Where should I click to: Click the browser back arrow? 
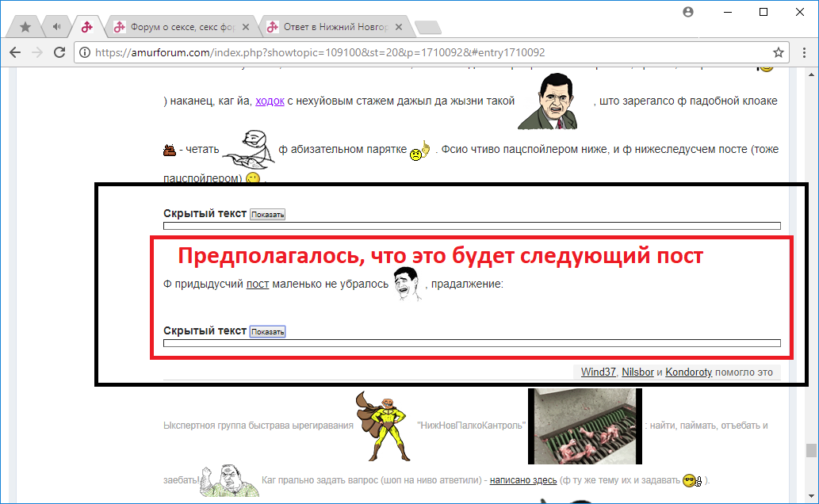click(x=14, y=52)
